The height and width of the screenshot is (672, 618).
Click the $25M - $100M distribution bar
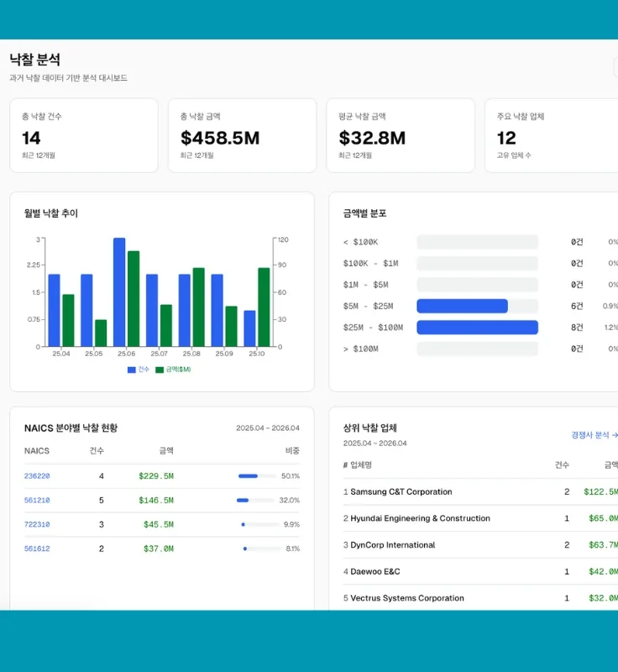coord(477,328)
